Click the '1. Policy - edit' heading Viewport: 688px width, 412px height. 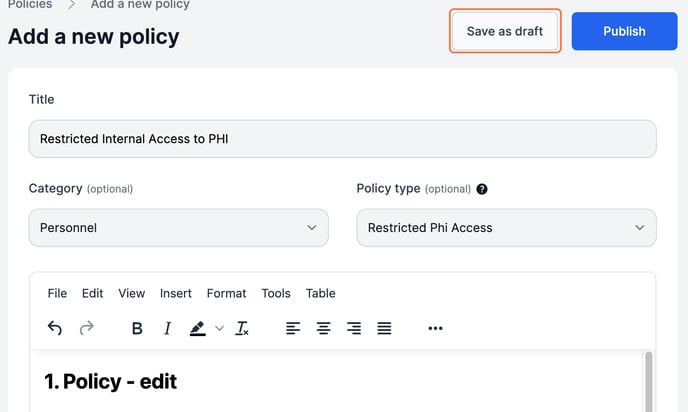coord(111,381)
